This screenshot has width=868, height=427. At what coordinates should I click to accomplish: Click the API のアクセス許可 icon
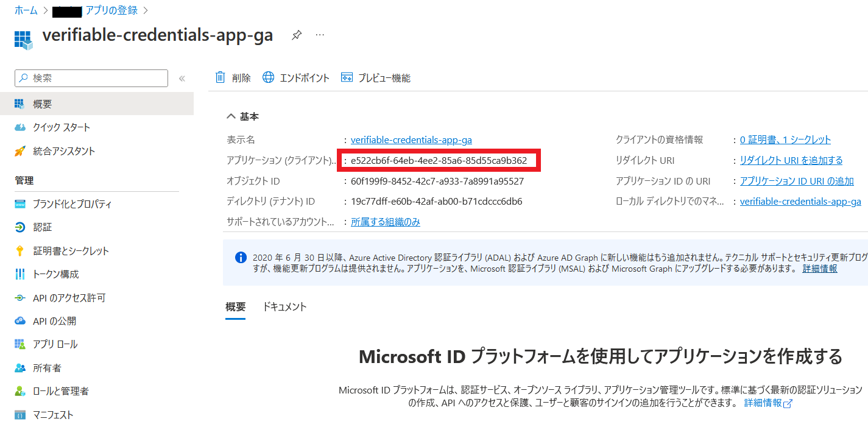pos(20,298)
